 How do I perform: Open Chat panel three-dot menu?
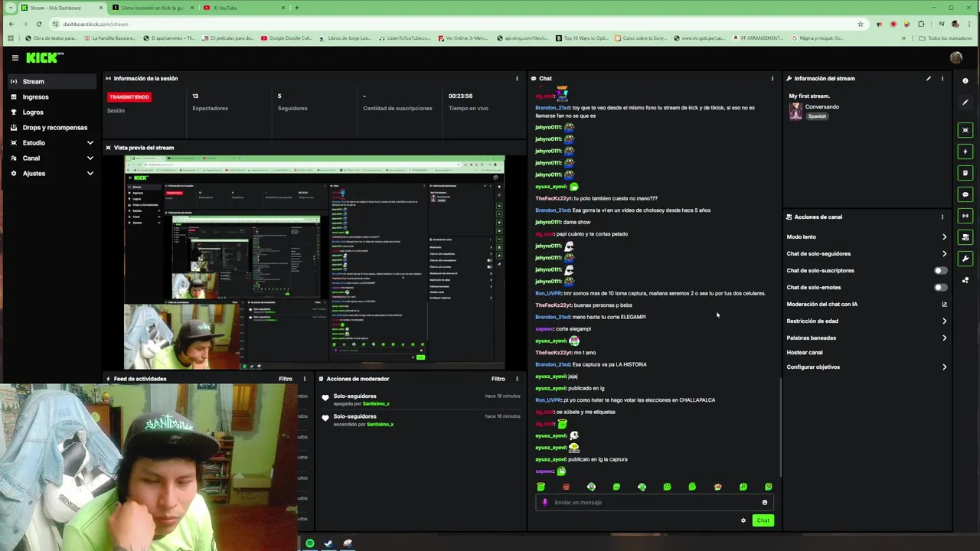coord(772,78)
